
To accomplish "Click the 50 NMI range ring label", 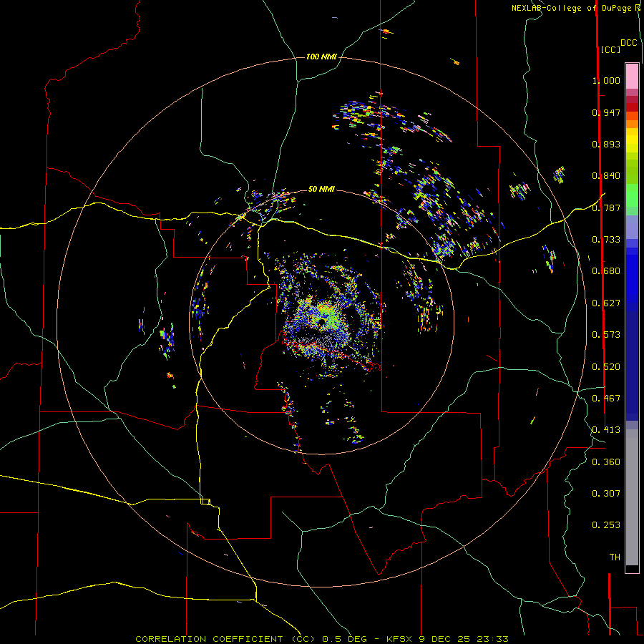I will tap(321, 189).
